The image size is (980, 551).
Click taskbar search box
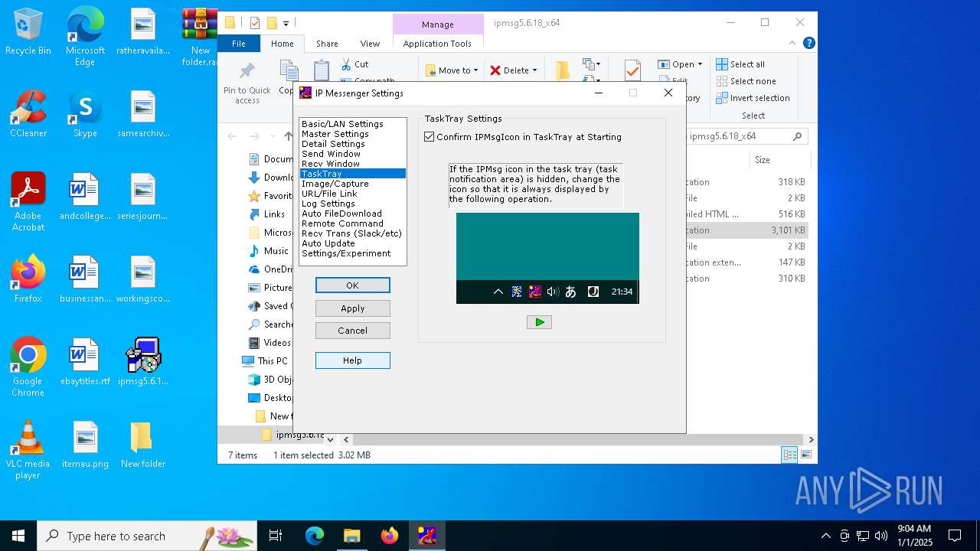[x=147, y=536]
